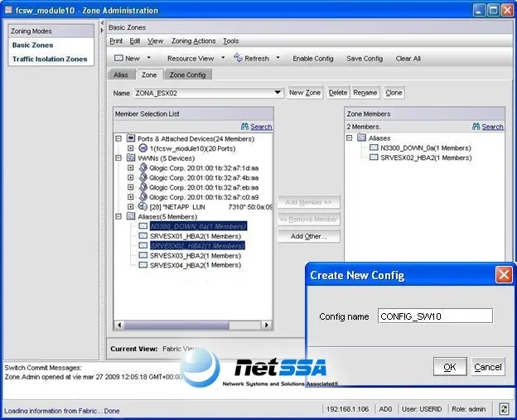Image resolution: width=517 pixels, height=420 pixels.
Task: Click the New zone object toolbar icon
Action: tap(118, 58)
